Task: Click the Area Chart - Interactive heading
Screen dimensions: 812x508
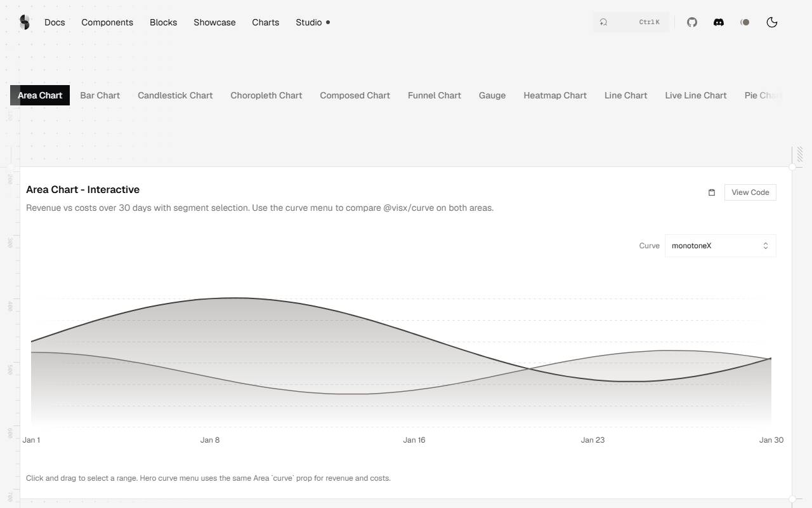Action: click(x=82, y=189)
